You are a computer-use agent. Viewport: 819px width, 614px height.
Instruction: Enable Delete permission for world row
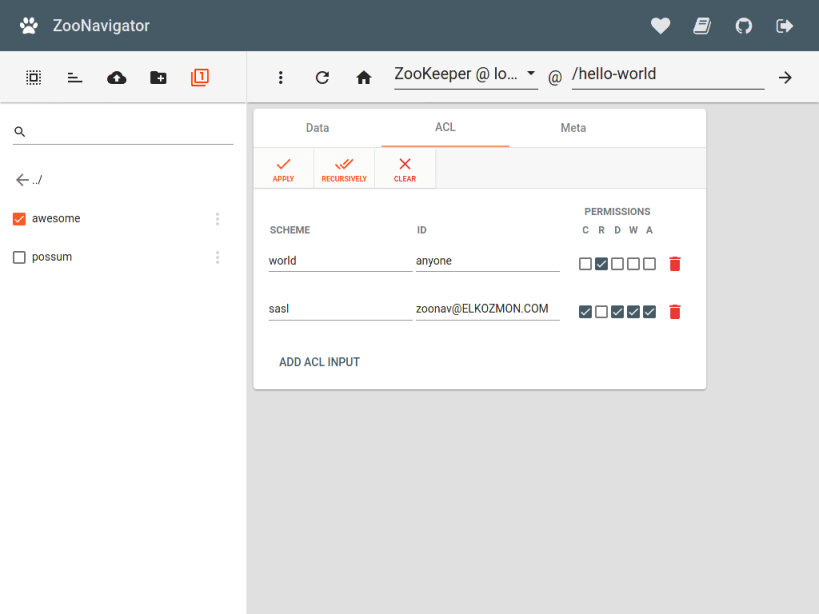(617, 264)
